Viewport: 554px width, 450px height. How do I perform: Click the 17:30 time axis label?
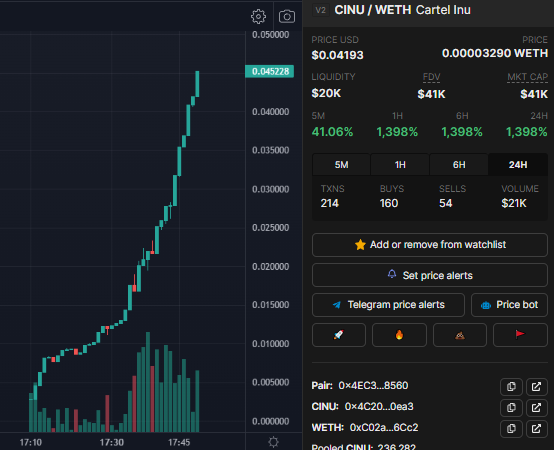(112, 442)
